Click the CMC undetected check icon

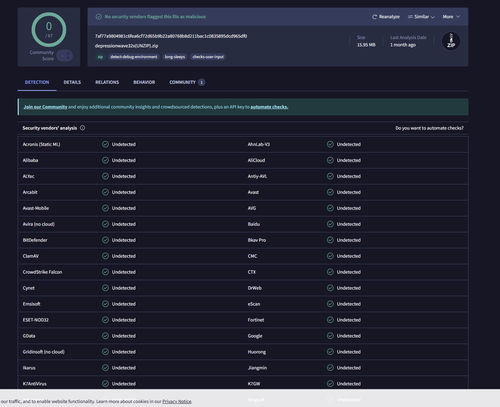[x=330, y=256]
